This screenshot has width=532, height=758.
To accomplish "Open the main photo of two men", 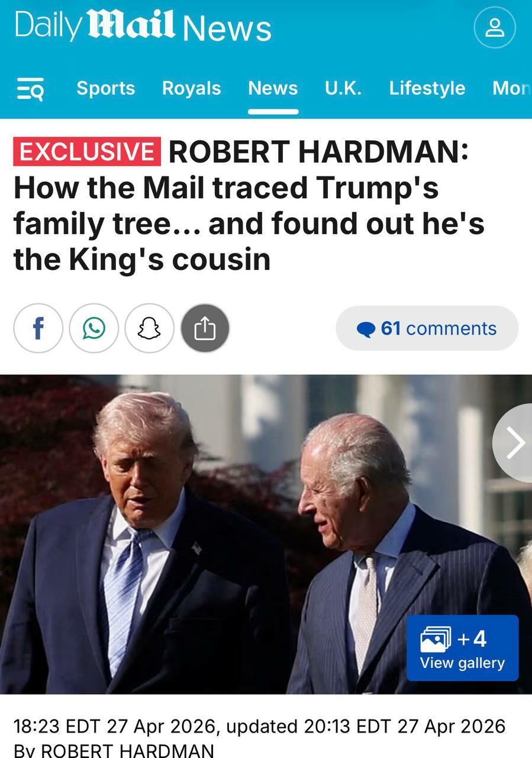I will tap(266, 534).
